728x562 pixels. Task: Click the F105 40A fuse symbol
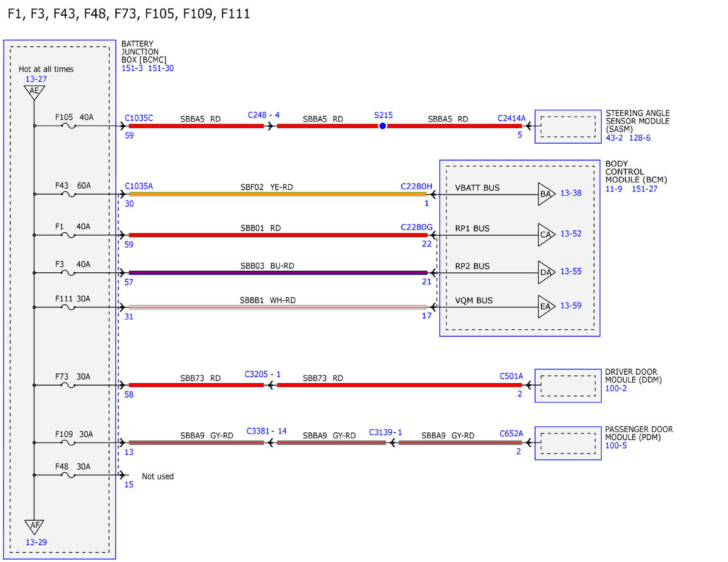tap(69, 126)
